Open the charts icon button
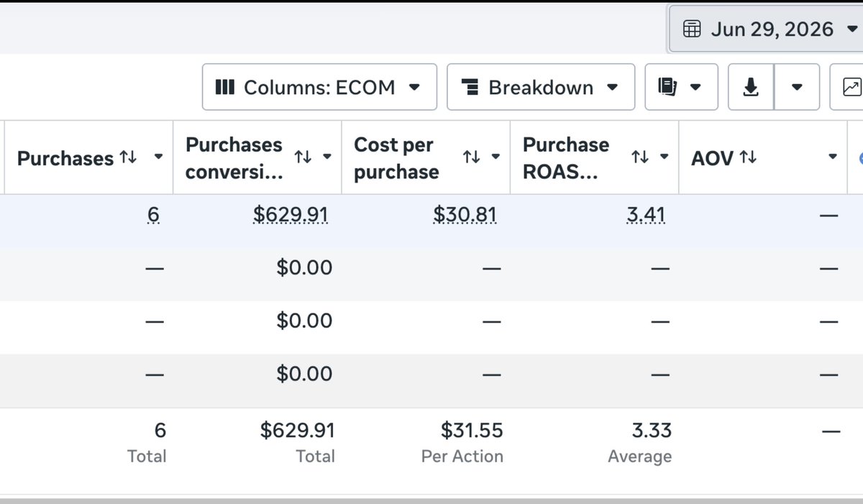Image resolution: width=863 pixels, height=504 pixels. [x=849, y=87]
